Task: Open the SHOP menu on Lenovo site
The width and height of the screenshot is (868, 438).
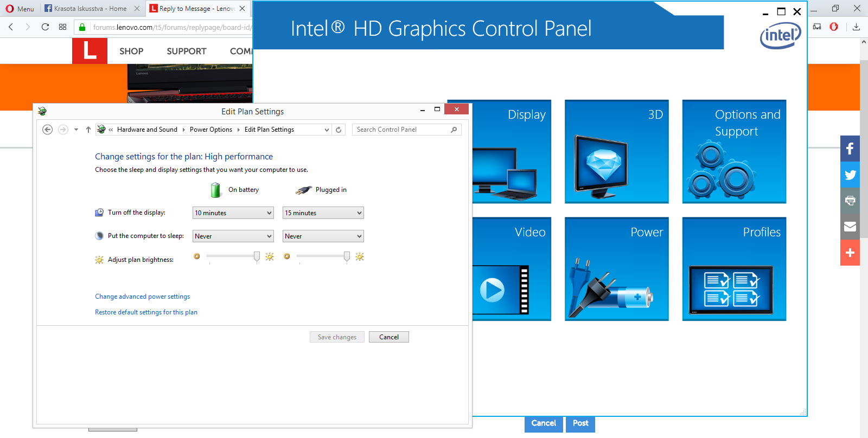Action: point(131,51)
